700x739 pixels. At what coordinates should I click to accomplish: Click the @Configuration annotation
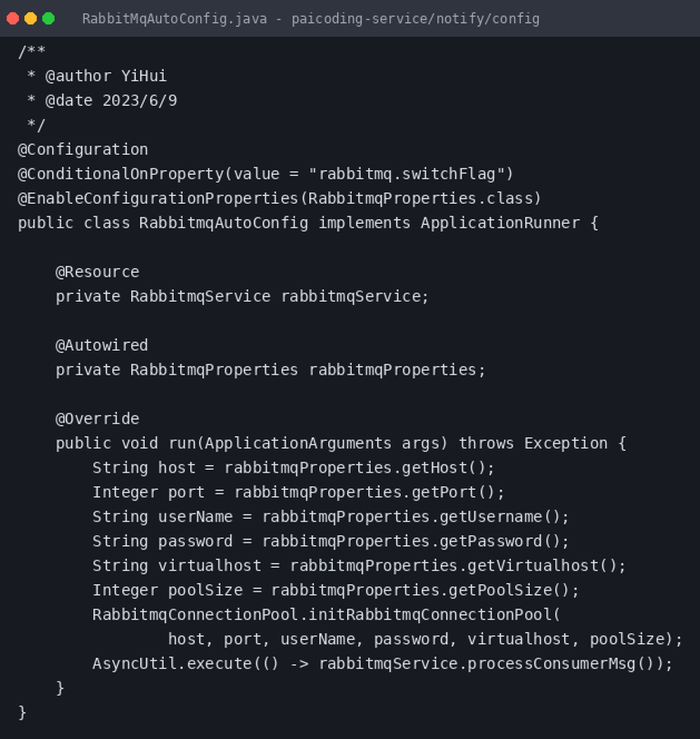tap(83, 150)
